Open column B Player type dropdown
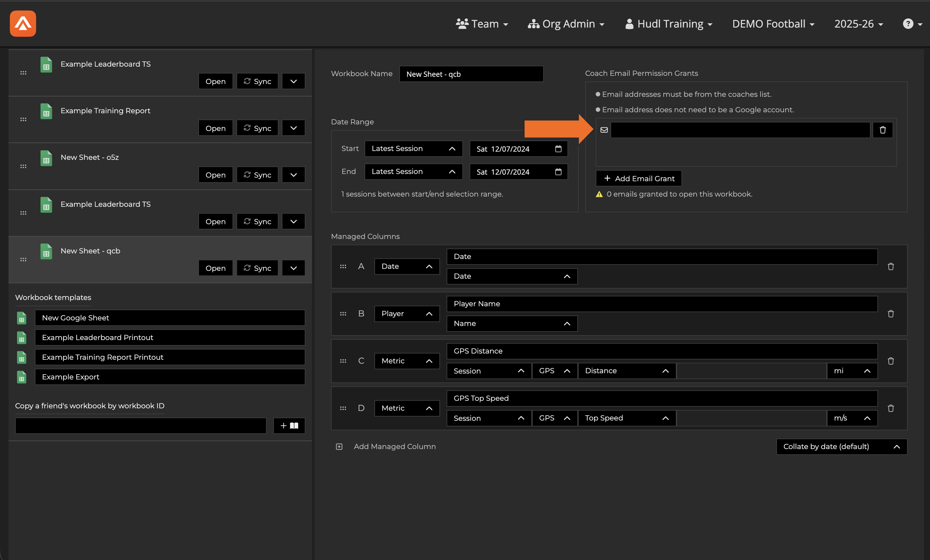The image size is (930, 560). click(x=407, y=313)
